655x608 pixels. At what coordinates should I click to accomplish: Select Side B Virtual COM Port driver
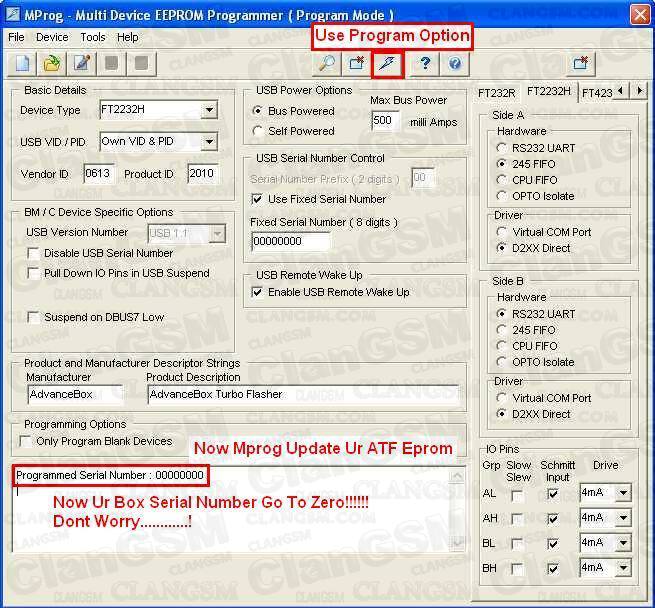click(x=501, y=398)
